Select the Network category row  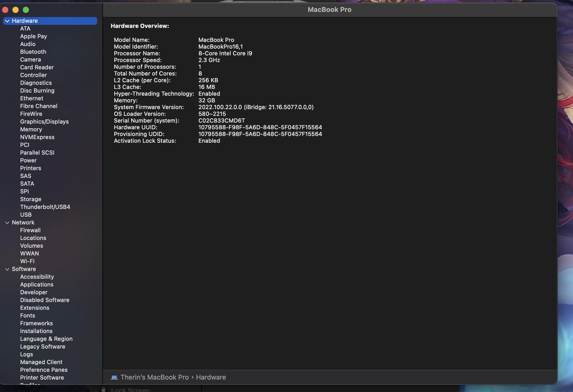[50, 222]
